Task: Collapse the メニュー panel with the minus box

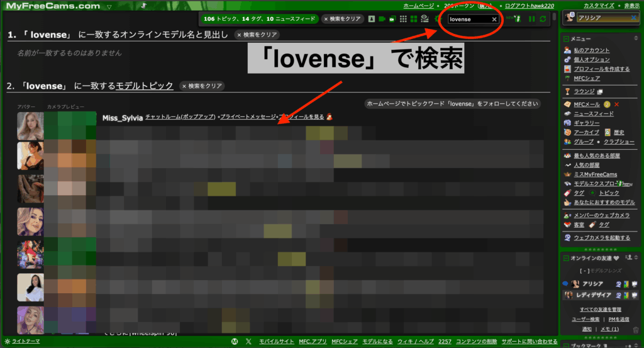Action: [x=567, y=38]
